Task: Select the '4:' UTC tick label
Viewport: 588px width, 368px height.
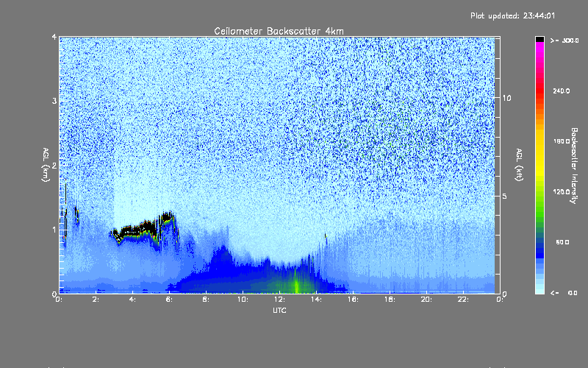Action: coord(133,300)
